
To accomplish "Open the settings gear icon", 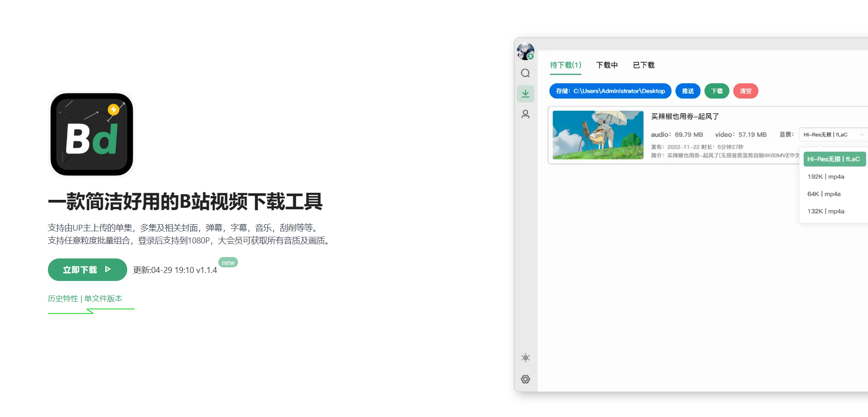I will (525, 379).
